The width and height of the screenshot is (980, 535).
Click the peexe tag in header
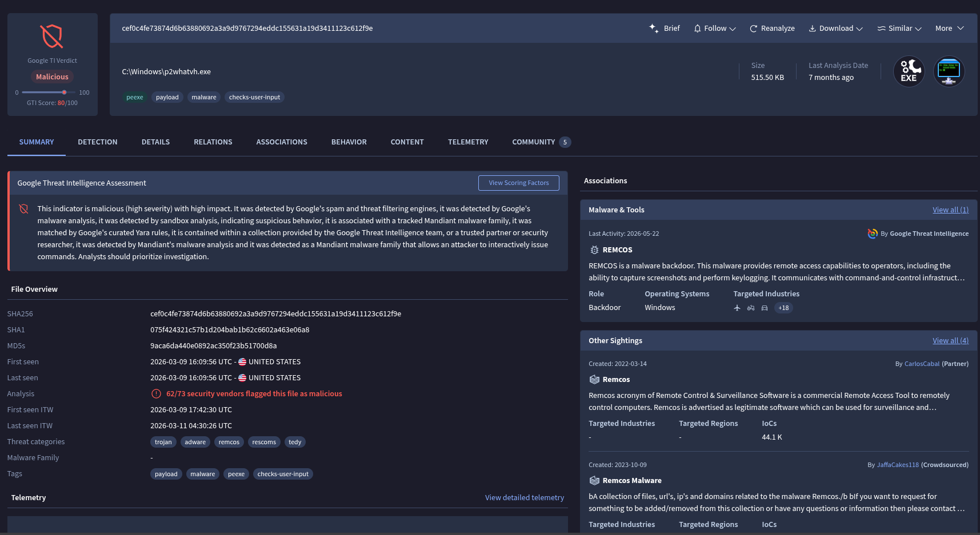(x=135, y=98)
